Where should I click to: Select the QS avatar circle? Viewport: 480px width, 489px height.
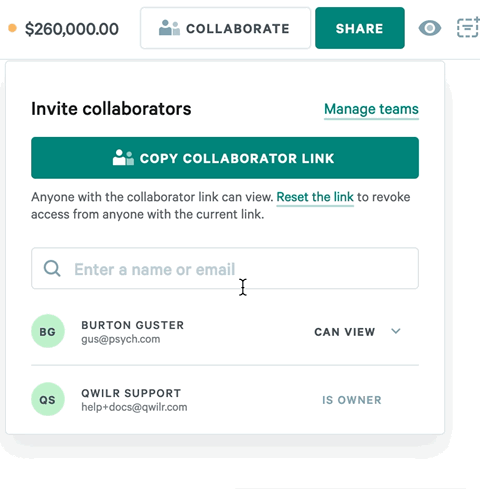(48, 399)
